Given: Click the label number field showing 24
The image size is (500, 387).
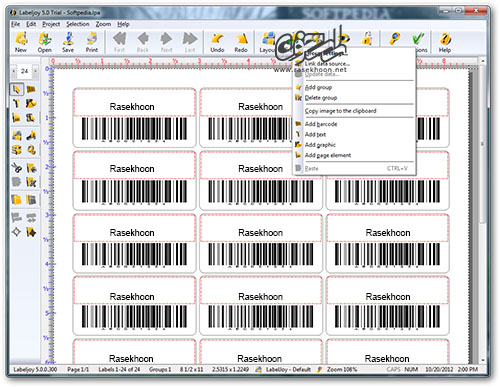Looking at the screenshot, I should [24, 71].
